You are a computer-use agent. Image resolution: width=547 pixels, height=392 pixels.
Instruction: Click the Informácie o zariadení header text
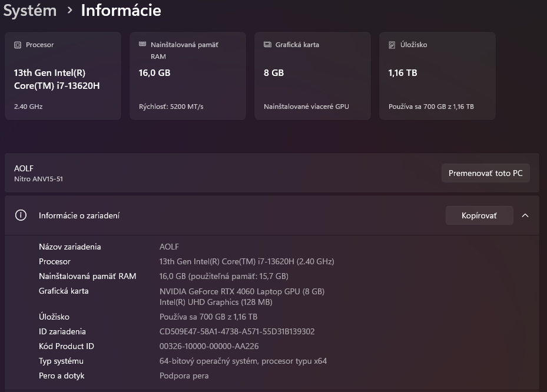point(79,215)
